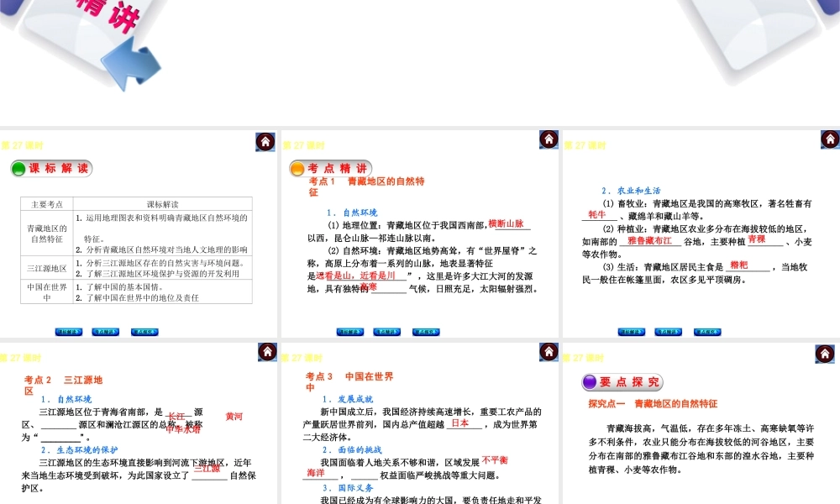The width and height of the screenshot is (840, 504).
Task: Click the 考点3 中国在世界中 heading
Action: tap(349, 381)
